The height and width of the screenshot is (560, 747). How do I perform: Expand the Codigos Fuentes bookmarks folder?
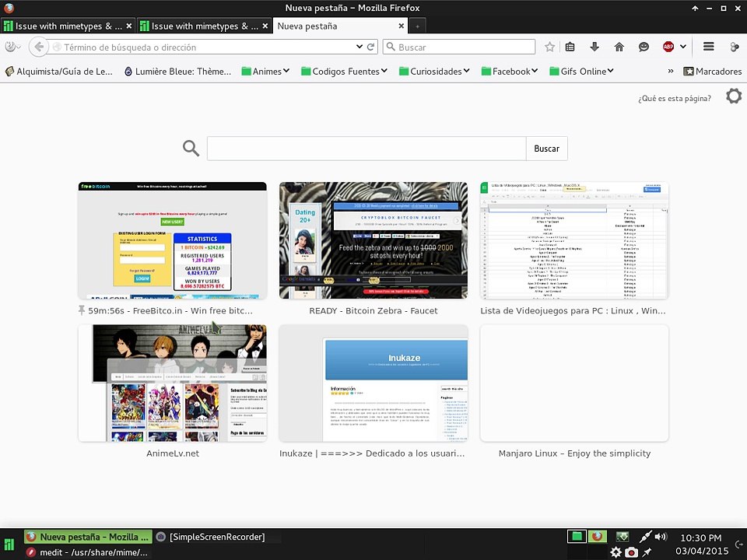[x=345, y=71]
